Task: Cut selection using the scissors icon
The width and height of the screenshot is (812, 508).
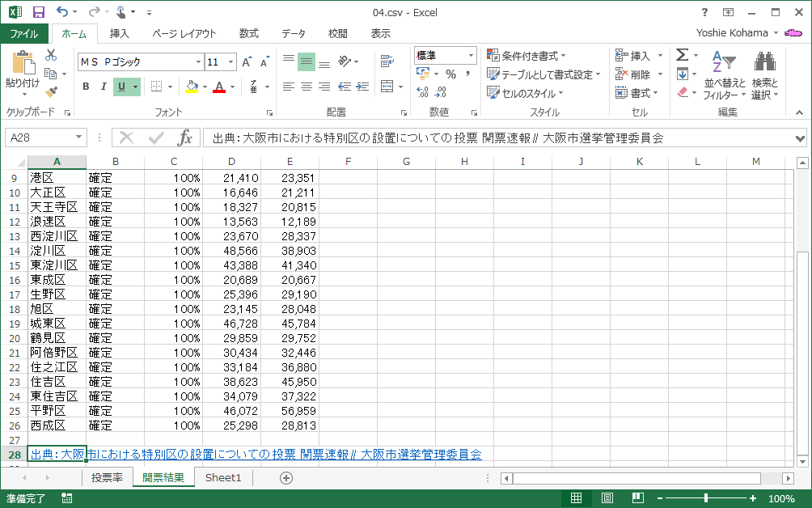Action: click(x=51, y=55)
